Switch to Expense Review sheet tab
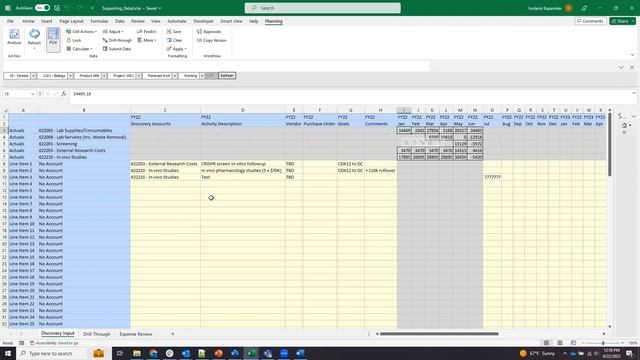Screen dimensions: 640x360 click(136, 334)
